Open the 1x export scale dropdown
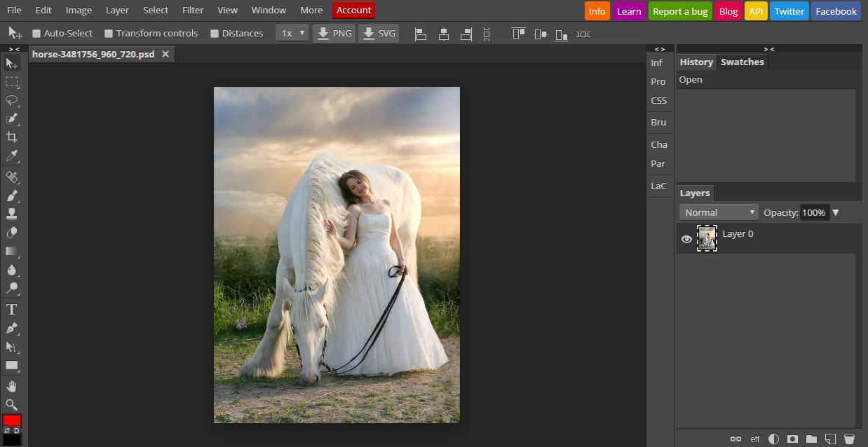The height and width of the screenshot is (447, 868). (292, 33)
